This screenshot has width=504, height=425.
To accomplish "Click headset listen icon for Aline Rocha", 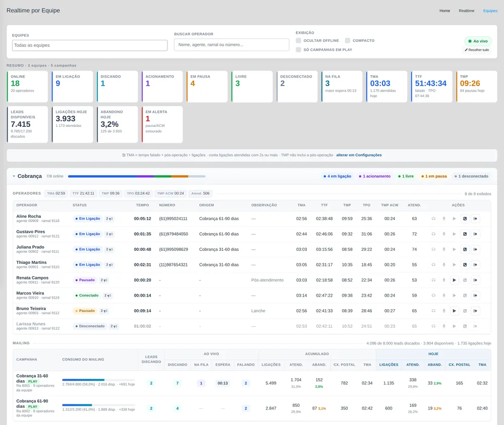I will click(433, 219).
